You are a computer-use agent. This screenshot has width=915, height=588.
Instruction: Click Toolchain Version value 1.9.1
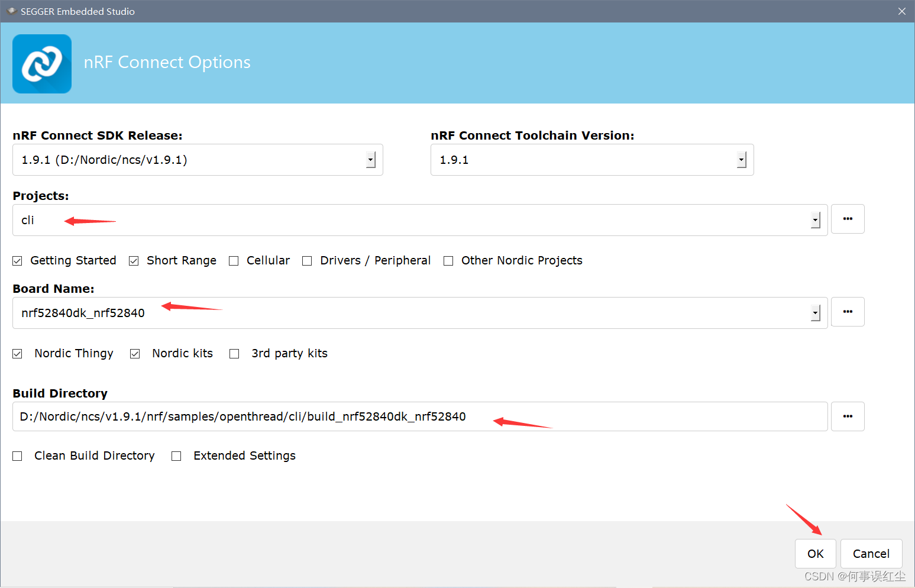point(592,160)
